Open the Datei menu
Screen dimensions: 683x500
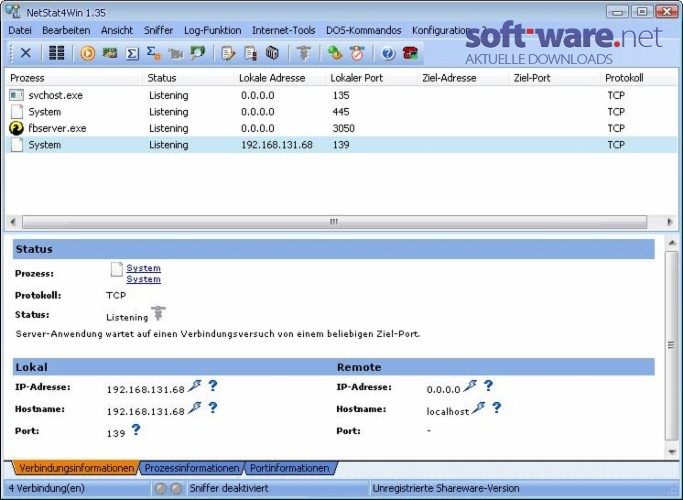pos(20,30)
